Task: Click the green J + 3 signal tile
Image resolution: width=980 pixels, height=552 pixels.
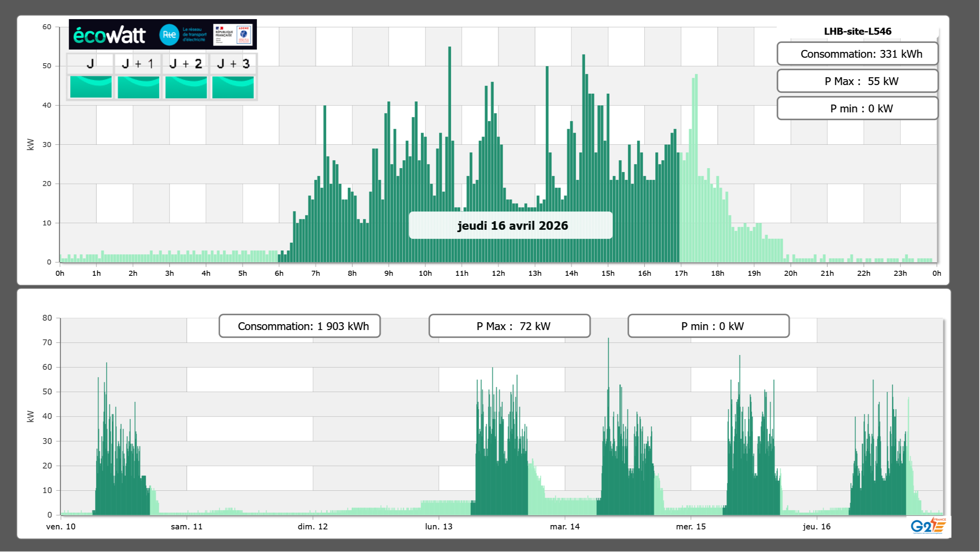Action: [233, 87]
